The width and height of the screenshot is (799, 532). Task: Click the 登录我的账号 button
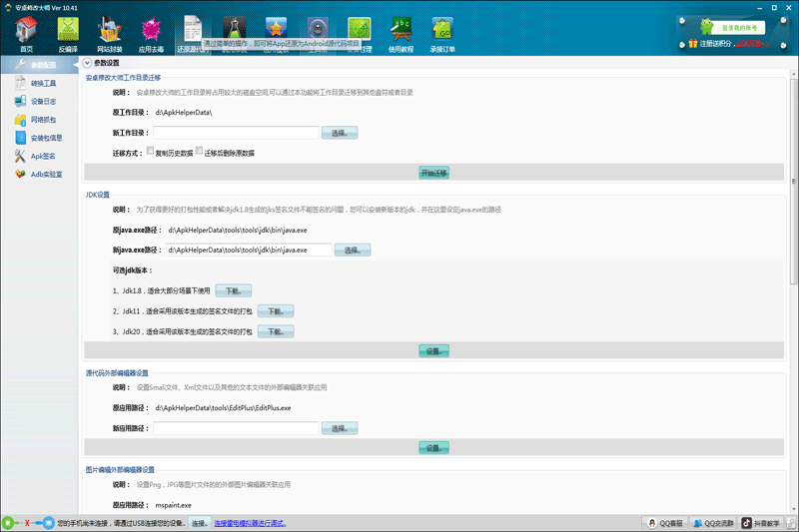(x=738, y=28)
